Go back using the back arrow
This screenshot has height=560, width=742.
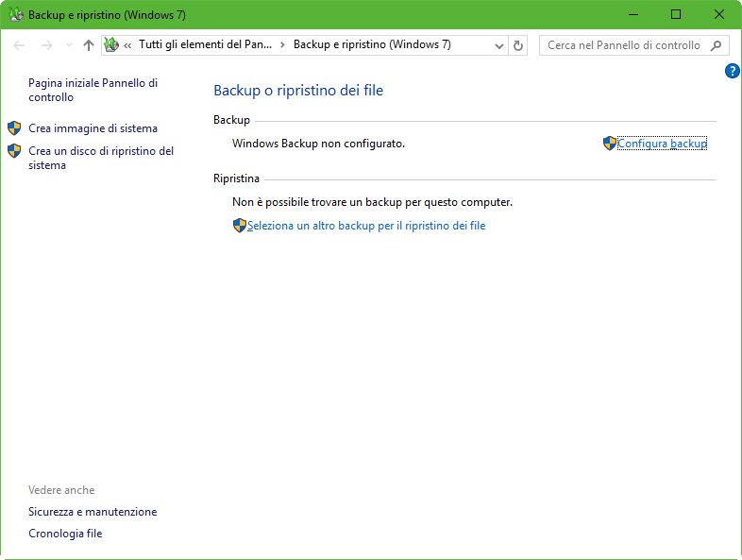pos(20,45)
